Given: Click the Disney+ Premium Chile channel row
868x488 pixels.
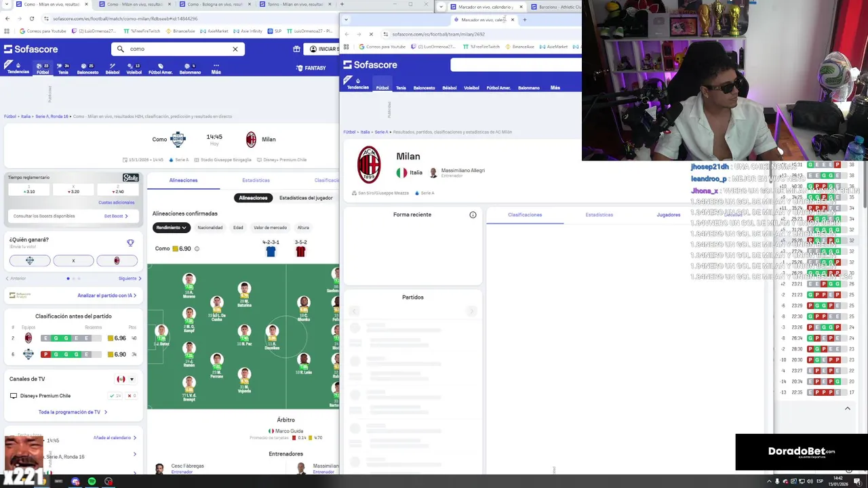Looking at the screenshot, I should 73,396.
